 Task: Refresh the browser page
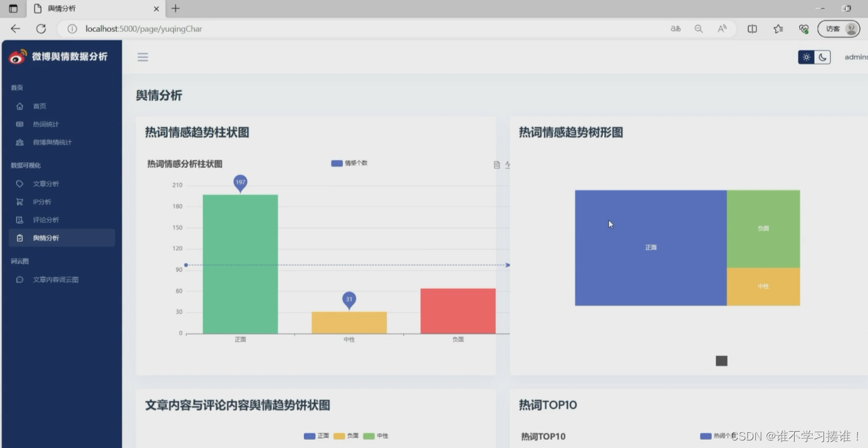pos(41,29)
